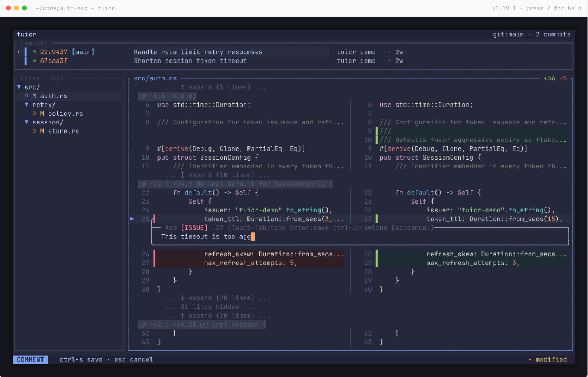Collapse the retry/ folder triangle
The image size is (588, 377).
(x=27, y=105)
